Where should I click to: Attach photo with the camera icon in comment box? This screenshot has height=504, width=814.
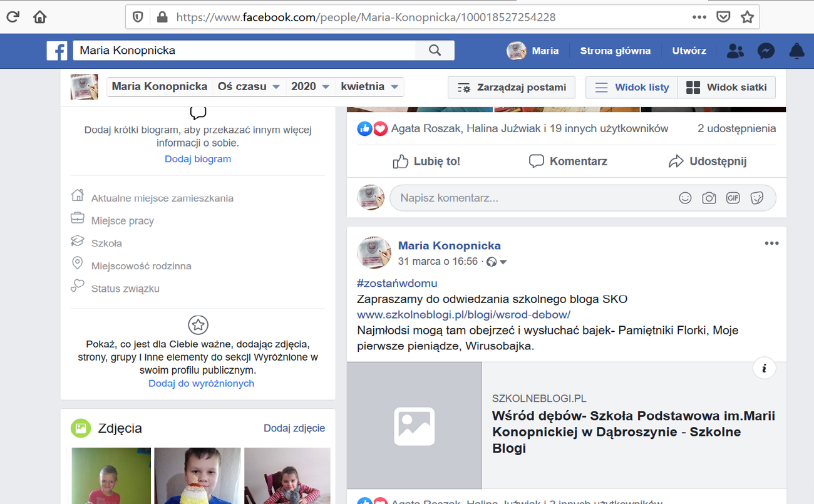pos(709,198)
